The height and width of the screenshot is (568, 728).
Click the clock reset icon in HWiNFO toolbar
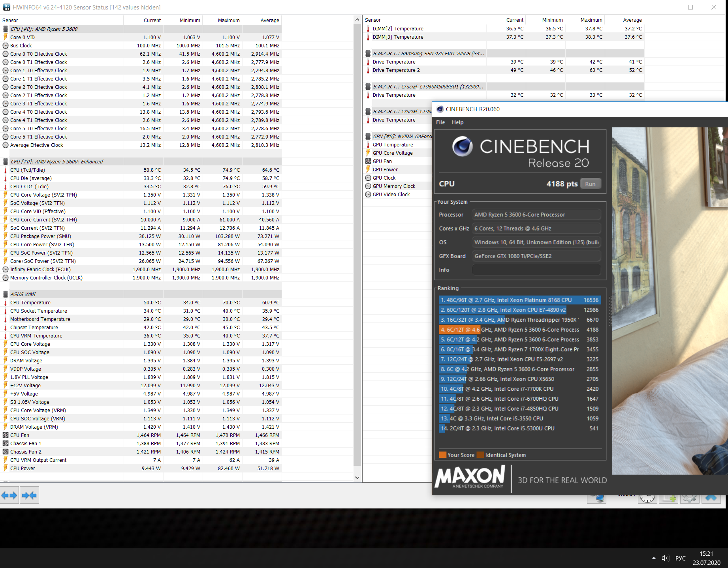click(647, 498)
